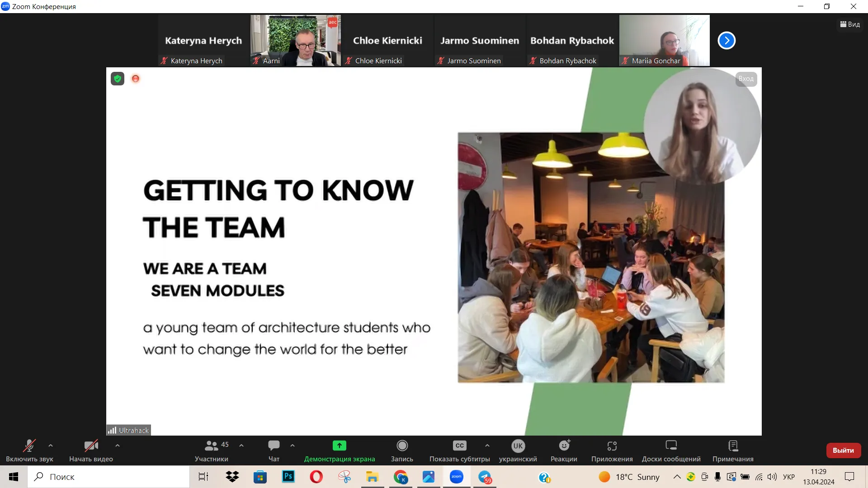
Task: Select Mariia Gonchar's video thumbnail
Action: tap(664, 41)
